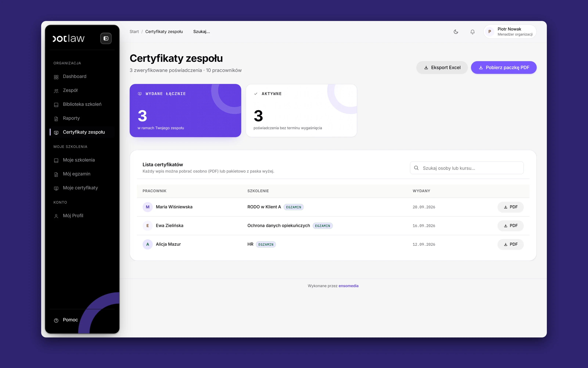
Task: Click the Dashboard grid icon
Action: [x=56, y=77]
